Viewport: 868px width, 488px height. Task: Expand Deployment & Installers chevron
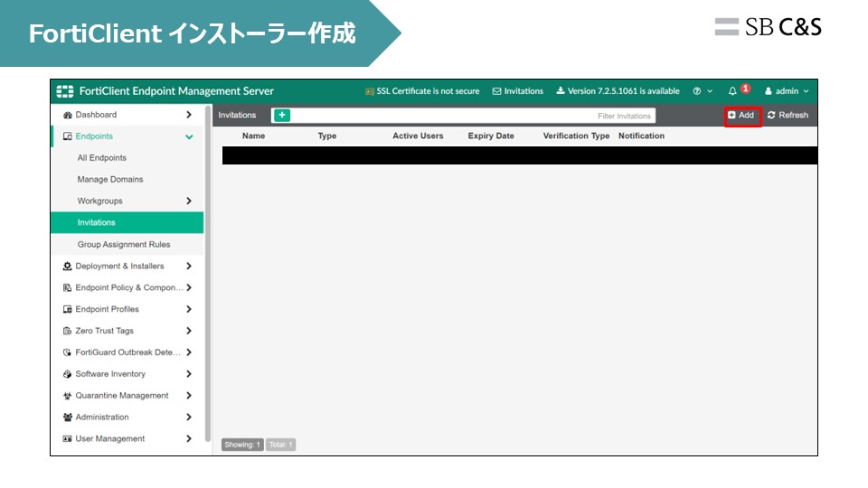tap(189, 266)
